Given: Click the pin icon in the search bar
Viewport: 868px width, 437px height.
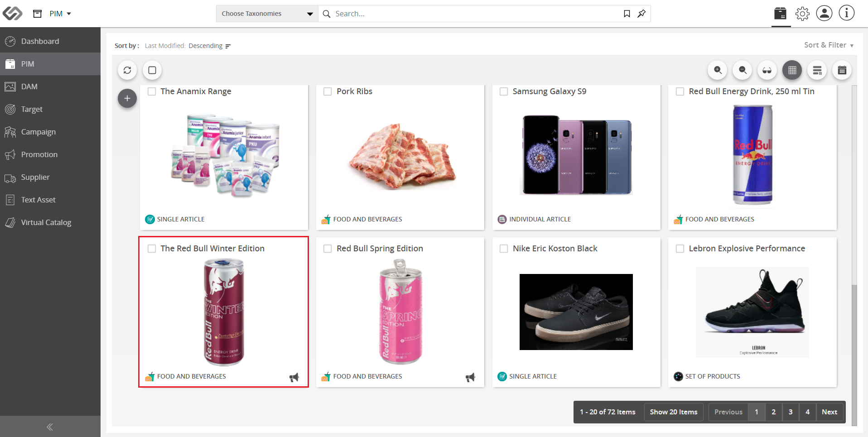Looking at the screenshot, I should (641, 14).
